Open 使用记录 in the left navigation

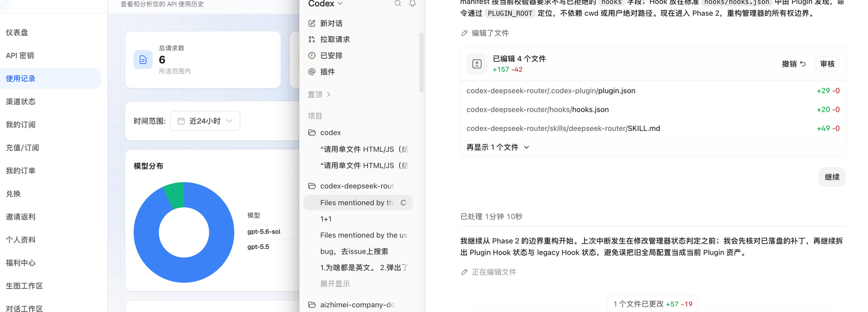pyautogui.click(x=51, y=79)
